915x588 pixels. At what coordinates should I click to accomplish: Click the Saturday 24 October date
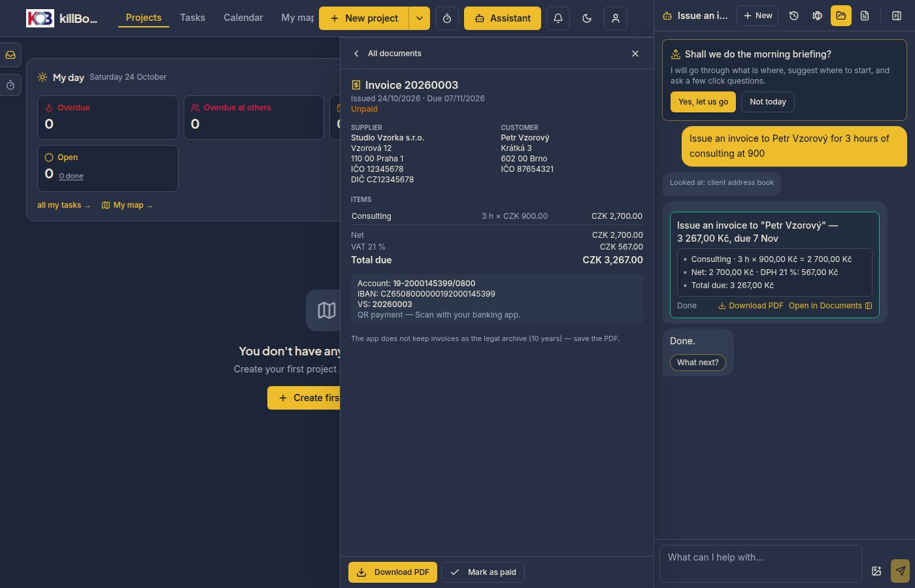[x=128, y=77]
